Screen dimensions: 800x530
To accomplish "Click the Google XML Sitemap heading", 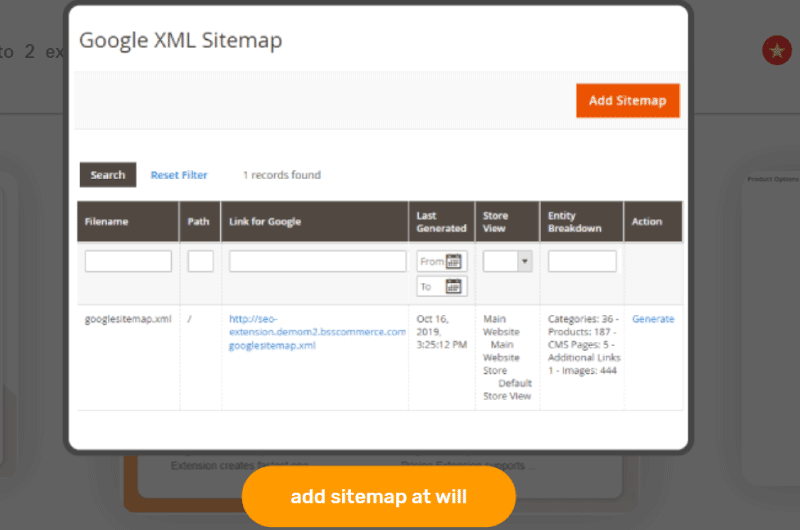I will [181, 40].
